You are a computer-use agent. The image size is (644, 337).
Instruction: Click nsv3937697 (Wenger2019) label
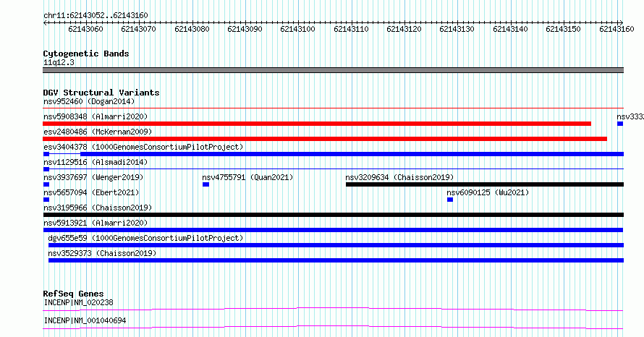coord(93,177)
